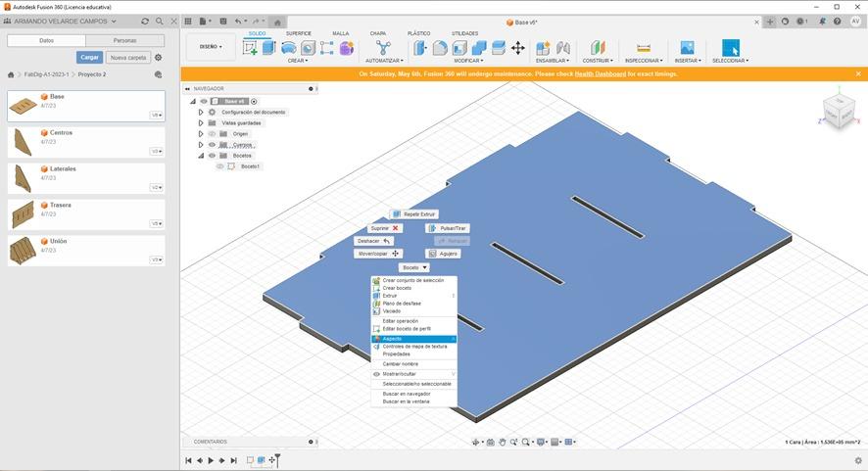This screenshot has height=471, width=868.
Task: Choose Cambiar nombre in the context menu
Action: [413, 364]
